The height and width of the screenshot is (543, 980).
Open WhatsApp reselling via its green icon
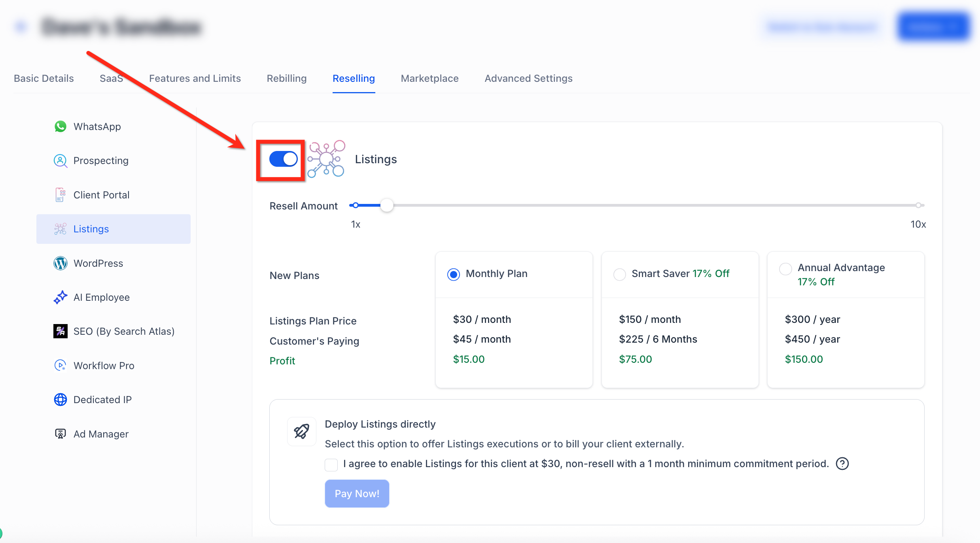tap(60, 126)
